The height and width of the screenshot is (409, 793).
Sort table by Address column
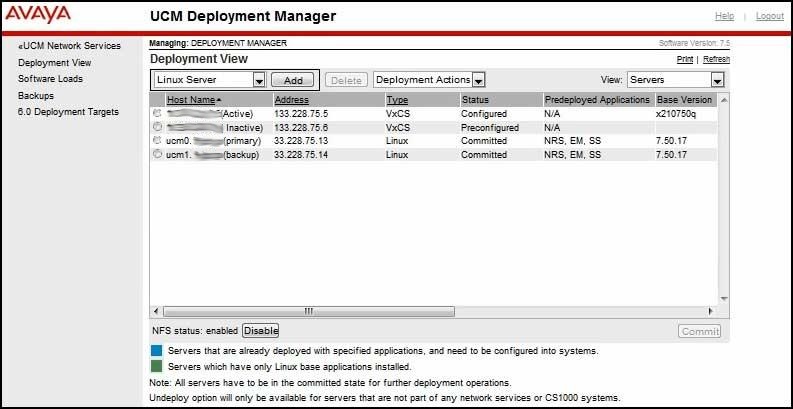coord(292,100)
